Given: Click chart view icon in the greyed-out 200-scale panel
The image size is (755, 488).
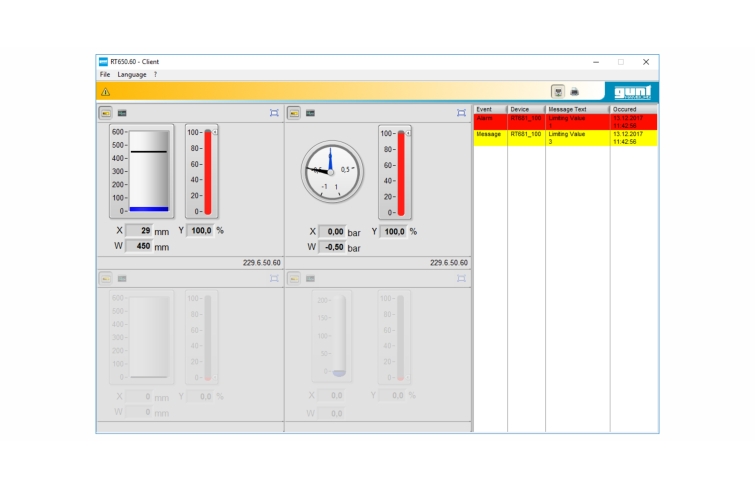Looking at the screenshot, I should [x=311, y=279].
